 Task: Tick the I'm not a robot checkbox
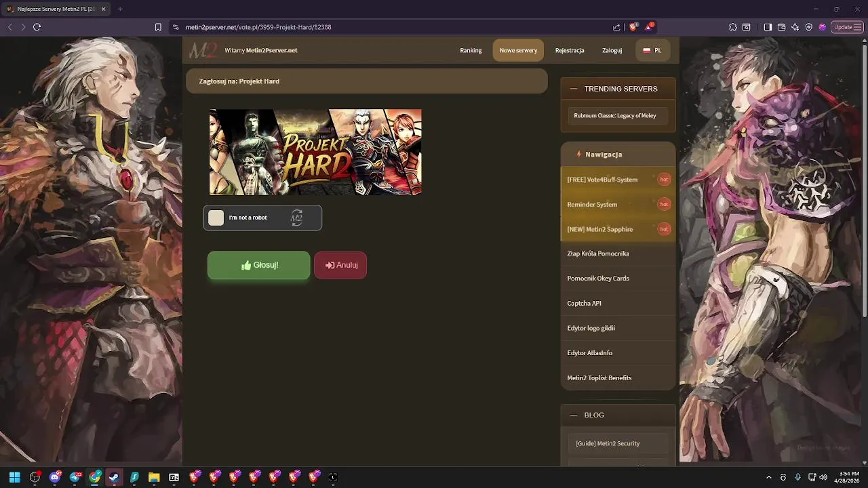(216, 218)
